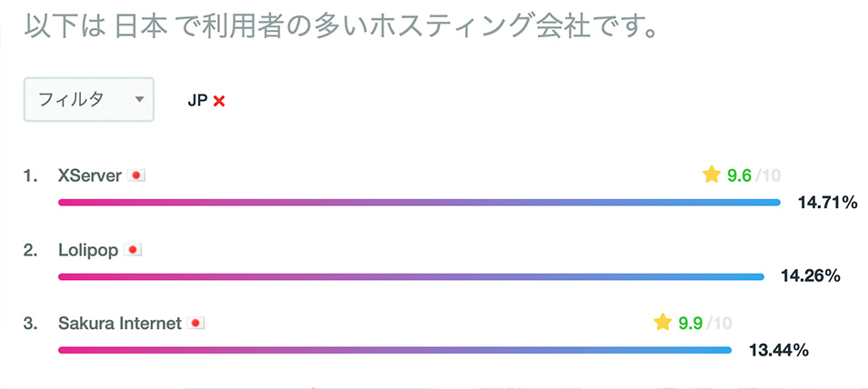Open the XServer hosting link

tap(89, 175)
